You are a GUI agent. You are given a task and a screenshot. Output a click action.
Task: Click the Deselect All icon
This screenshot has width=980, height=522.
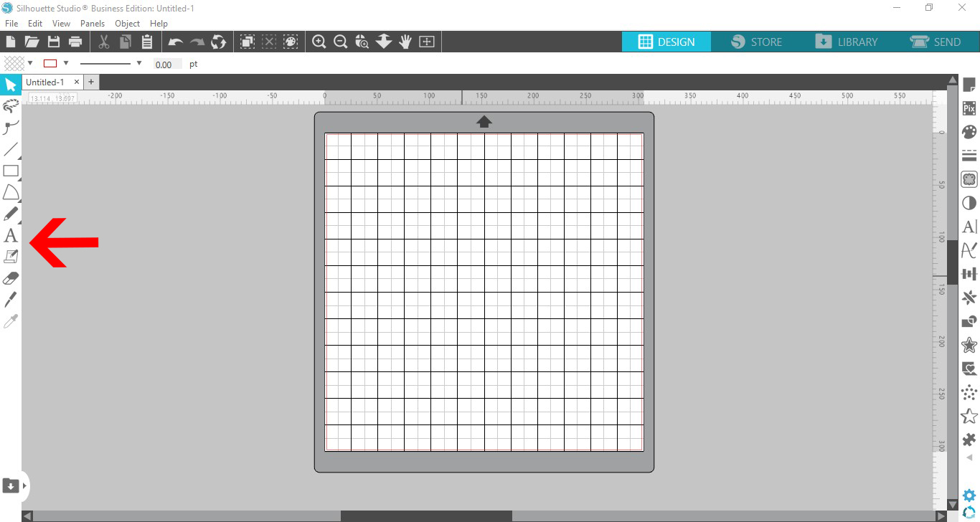pos(269,42)
